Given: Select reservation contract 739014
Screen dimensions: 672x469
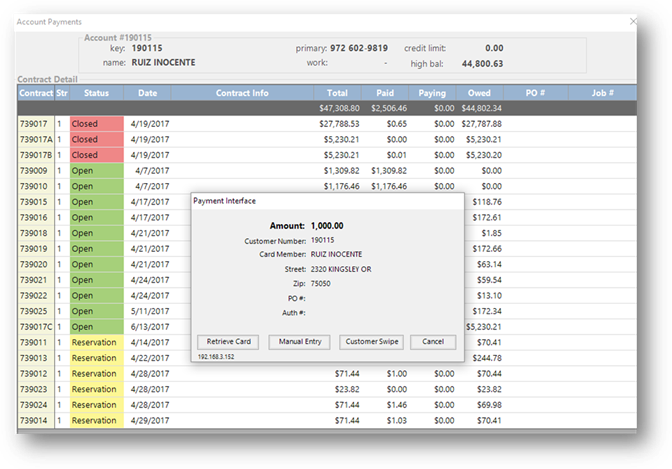Looking at the screenshot, I should coord(34,421).
